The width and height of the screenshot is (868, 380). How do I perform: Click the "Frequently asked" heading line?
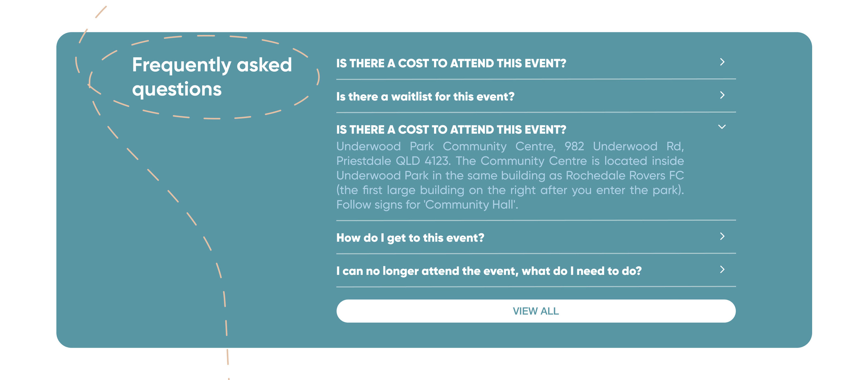coord(212,65)
